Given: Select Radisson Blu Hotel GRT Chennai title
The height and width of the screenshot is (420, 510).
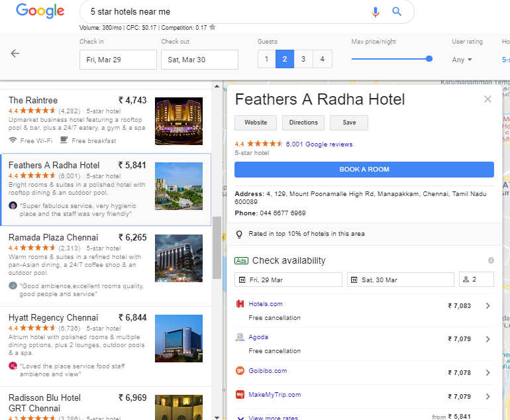Looking at the screenshot, I should click(x=44, y=403).
